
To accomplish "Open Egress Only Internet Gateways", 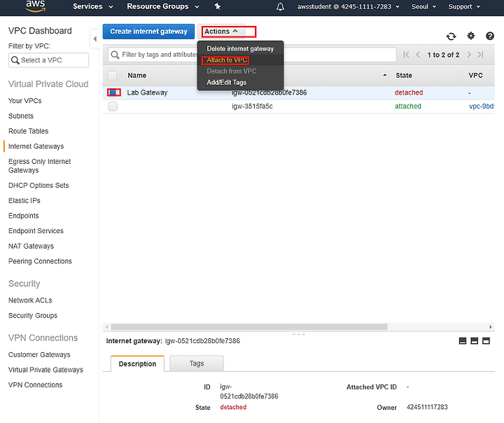I will (x=39, y=166).
